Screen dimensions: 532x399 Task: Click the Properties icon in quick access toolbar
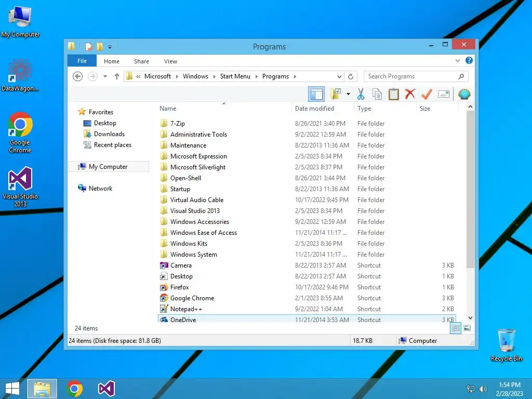pos(88,46)
